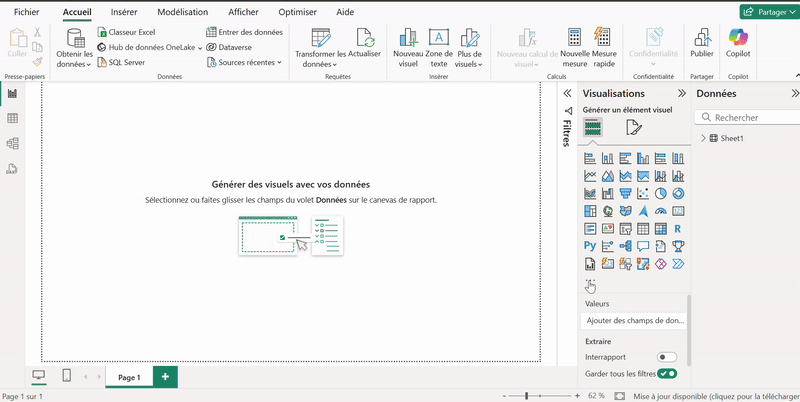Expand the Sheet1 table in Données
Screen dimensions: 800x402
pyautogui.click(x=704, y=139)
